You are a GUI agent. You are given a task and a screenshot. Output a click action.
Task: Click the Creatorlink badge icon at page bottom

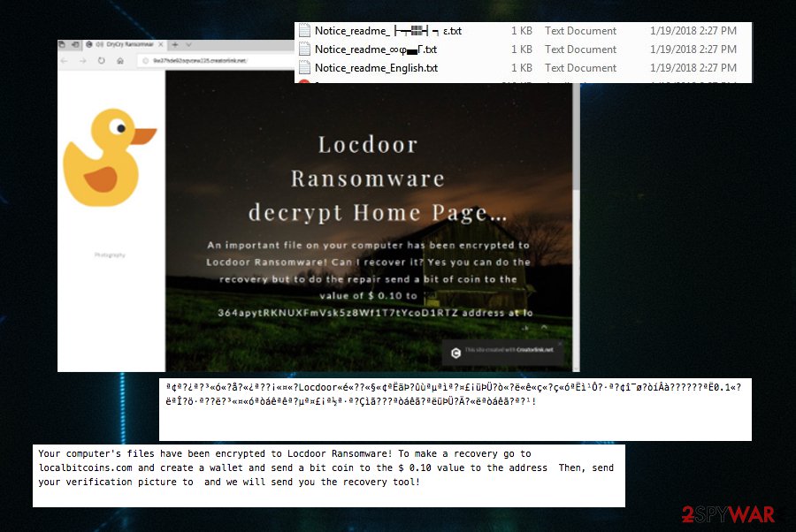(455, 351)
